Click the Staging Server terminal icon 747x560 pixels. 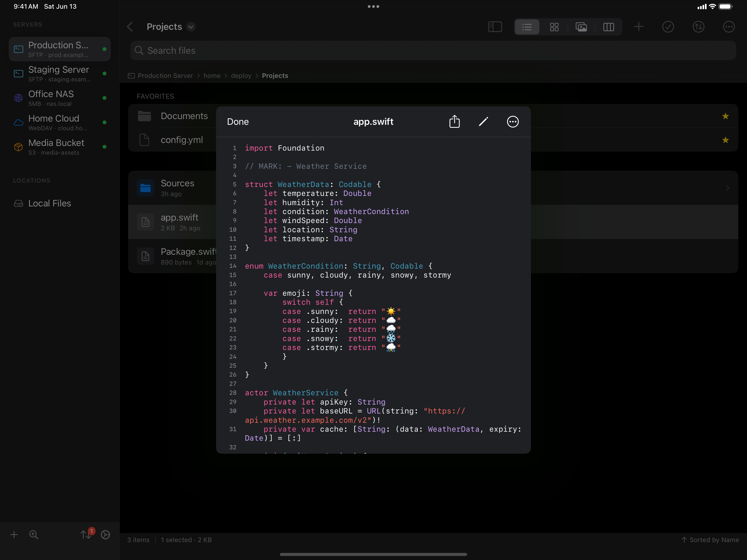[18, 74]
